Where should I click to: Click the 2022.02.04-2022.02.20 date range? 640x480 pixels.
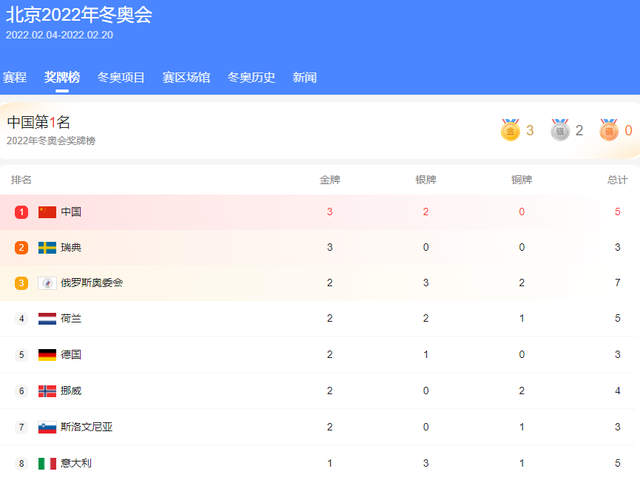click(59, 35)
